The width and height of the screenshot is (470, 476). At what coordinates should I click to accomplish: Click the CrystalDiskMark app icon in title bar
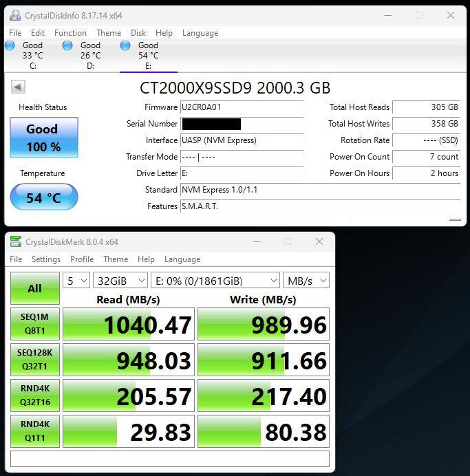tap(16, 242)
